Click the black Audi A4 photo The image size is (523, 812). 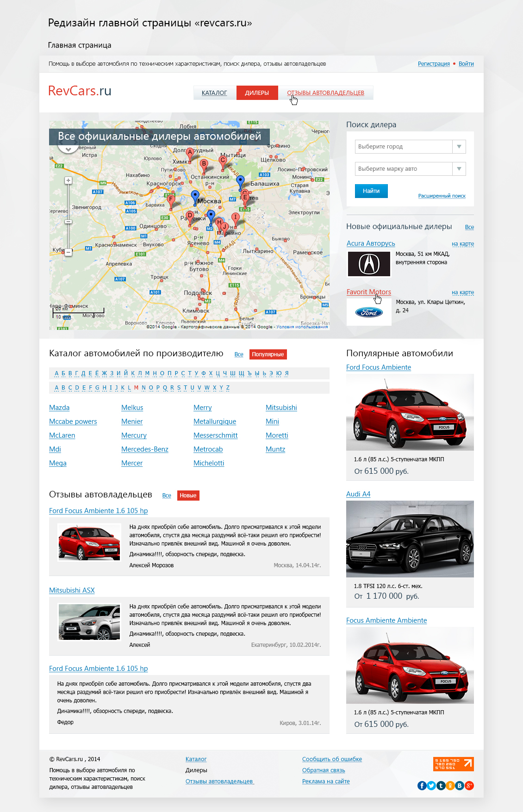click(410, 539)
